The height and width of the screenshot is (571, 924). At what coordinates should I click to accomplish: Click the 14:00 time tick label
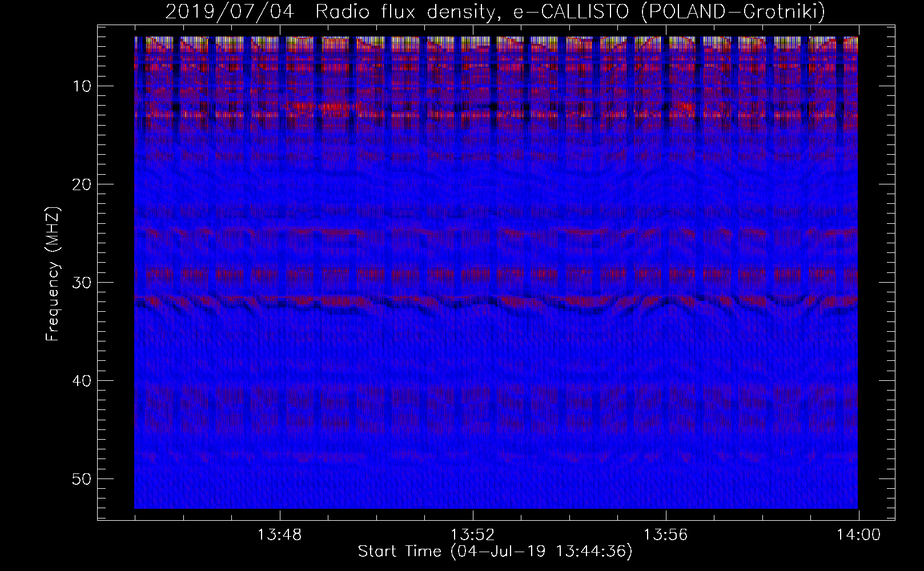click(x=858, y=535)
